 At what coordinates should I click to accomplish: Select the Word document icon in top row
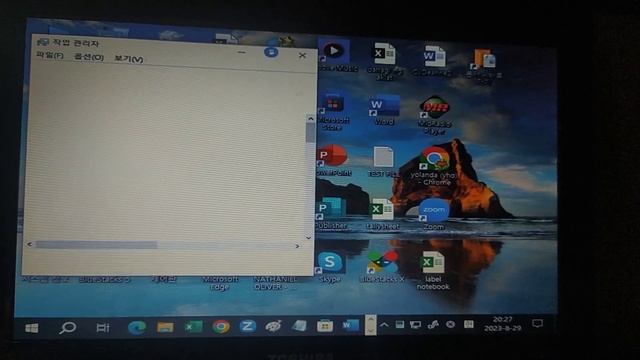(x=433, y=60)
